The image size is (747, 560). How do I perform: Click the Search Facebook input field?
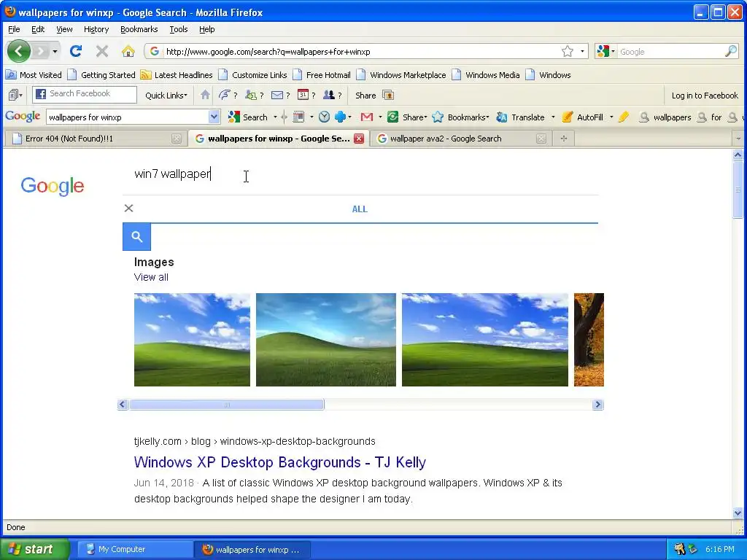tap(85, 94)
